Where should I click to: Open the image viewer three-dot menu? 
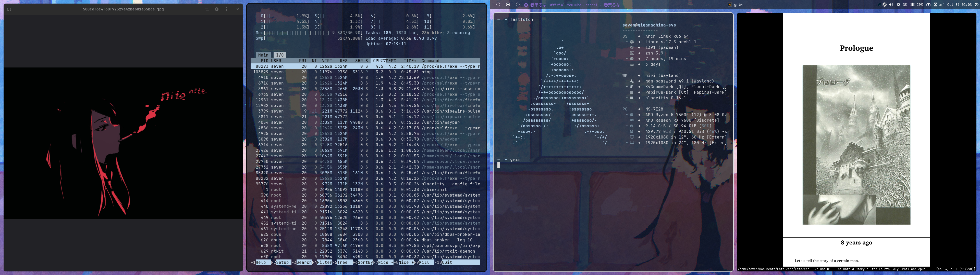pos(226,9)
